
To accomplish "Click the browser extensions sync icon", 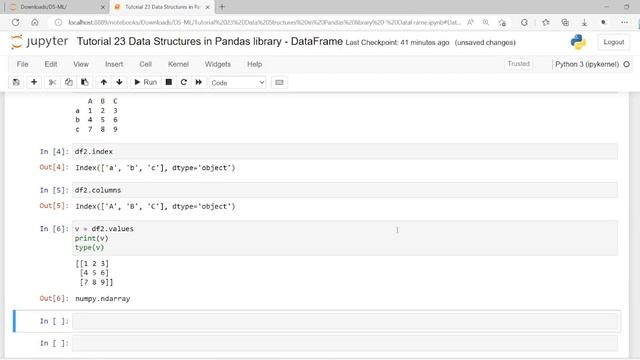I will tap(524, 22).
